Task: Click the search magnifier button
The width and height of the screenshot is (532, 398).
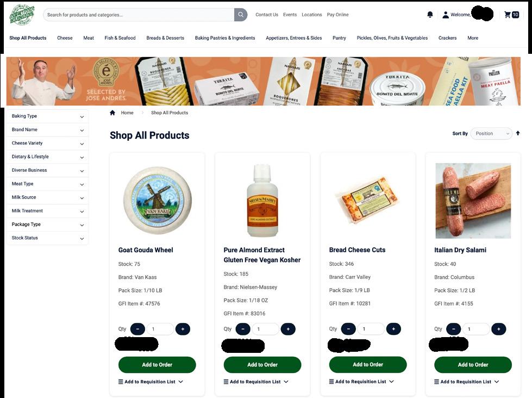Action: pos(241,15)
